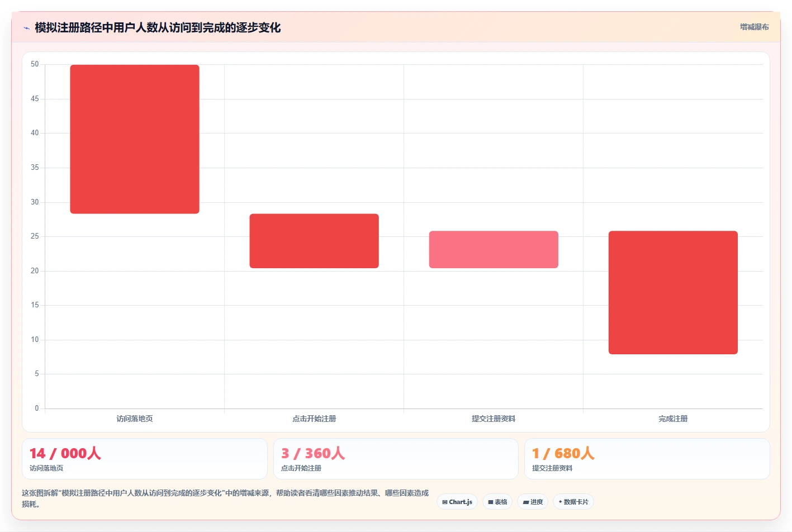Image resolution: width=792 pixels, height=532 pixels.
Task: Click the 点击开始注册 waterfall bar
Action: (314, 241)
